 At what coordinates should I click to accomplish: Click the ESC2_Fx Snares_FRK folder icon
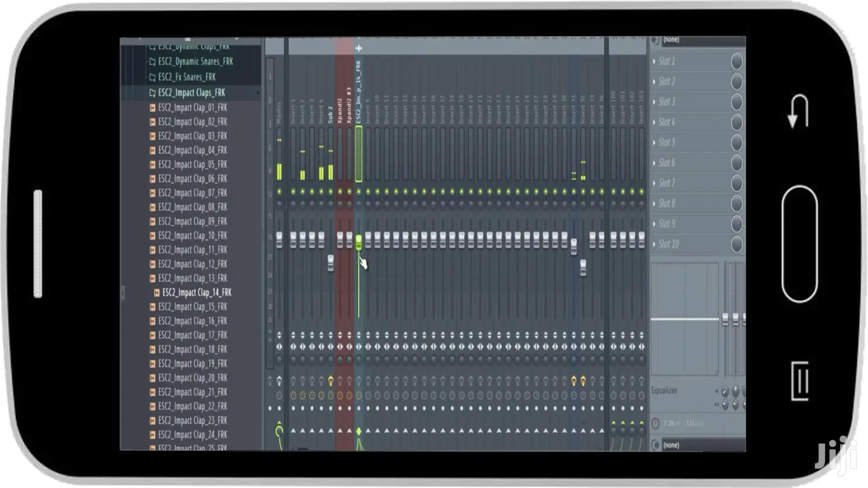[152, 77]
